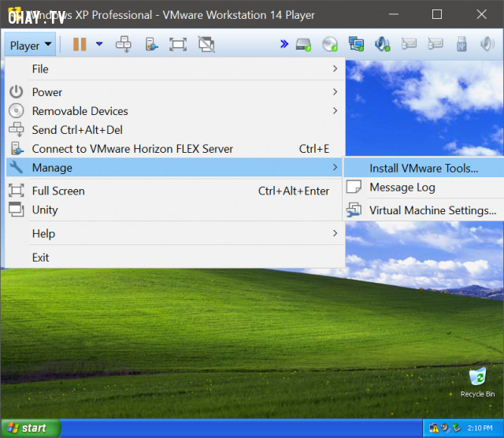
Task: Click the Power row submenu chevron
Action: (335, 92)
